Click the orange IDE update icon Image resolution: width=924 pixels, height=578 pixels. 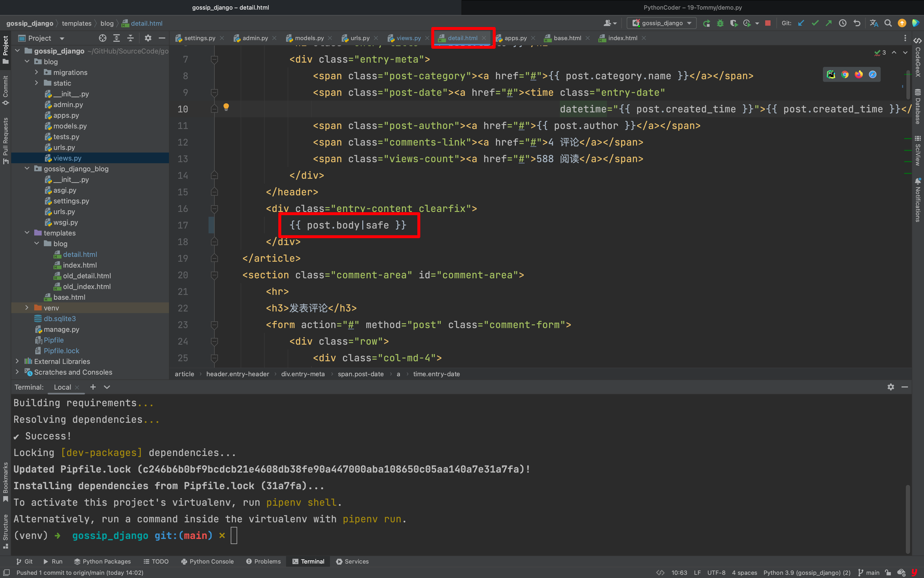tap(902, 23)
